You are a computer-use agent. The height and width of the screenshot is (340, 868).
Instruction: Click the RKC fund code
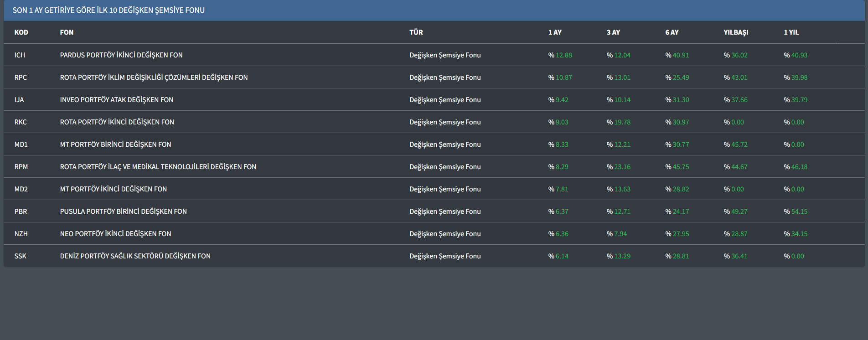coord(21,122)
